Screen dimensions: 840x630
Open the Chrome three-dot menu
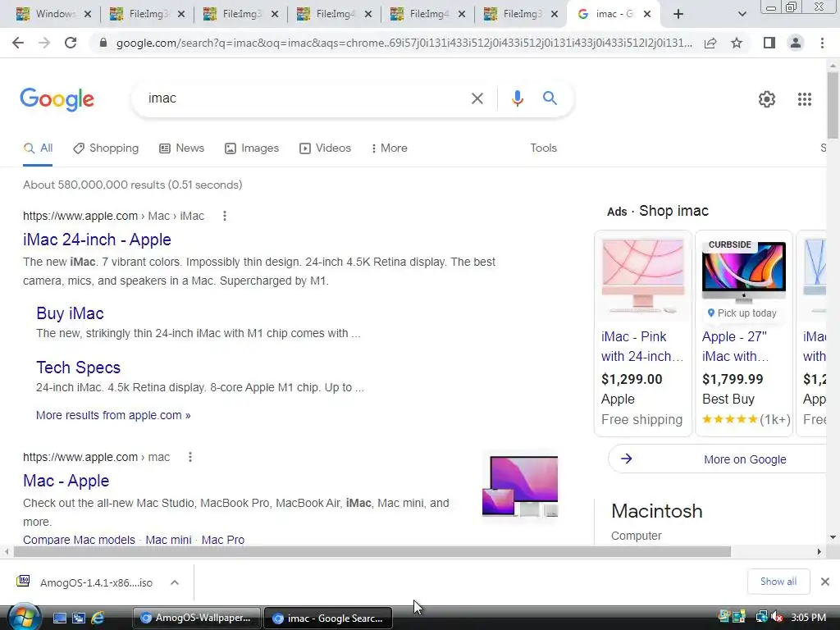[822, 43]
